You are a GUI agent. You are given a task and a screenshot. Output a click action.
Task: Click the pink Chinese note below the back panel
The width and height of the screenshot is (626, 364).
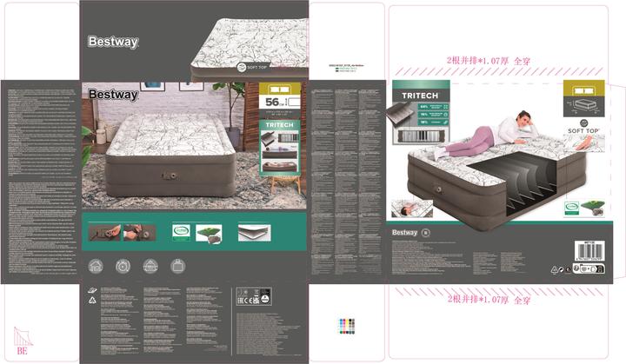pos(489,300)
